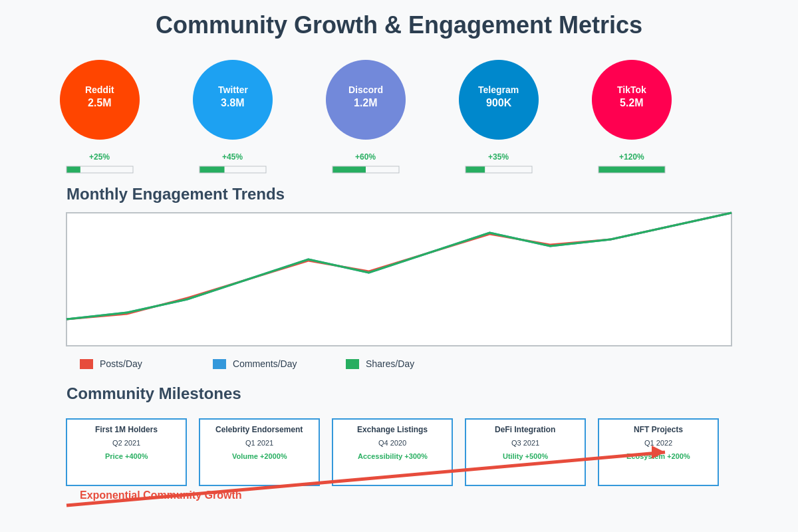Click the Exponential Community Growth label
The image size is (798, 532).
161,495
